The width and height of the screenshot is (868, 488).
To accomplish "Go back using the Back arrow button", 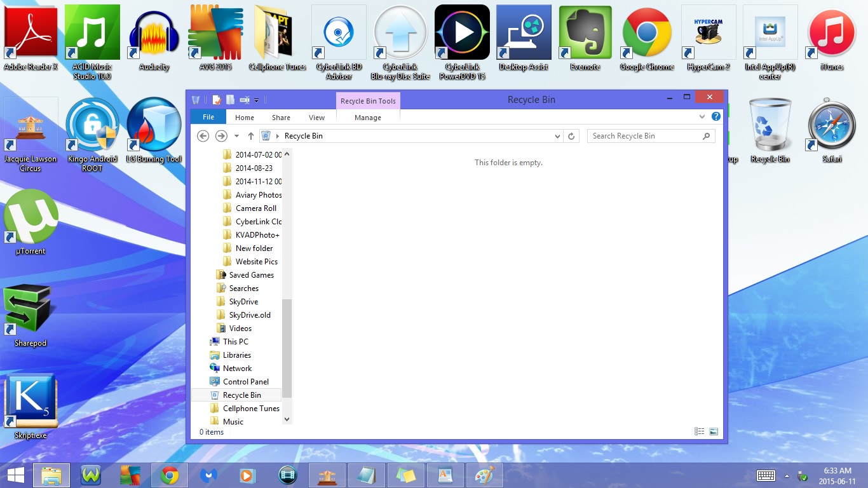I will click(203, 136).
